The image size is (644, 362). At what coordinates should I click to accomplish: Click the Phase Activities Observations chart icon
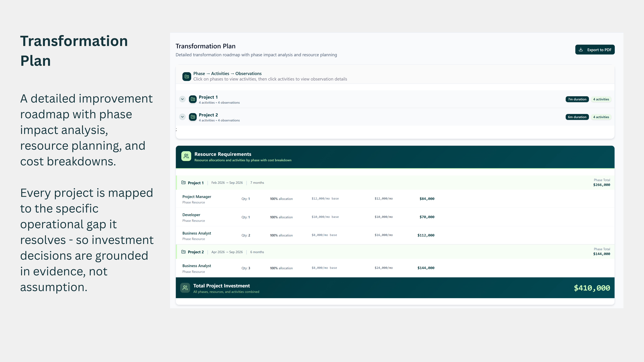187,76
